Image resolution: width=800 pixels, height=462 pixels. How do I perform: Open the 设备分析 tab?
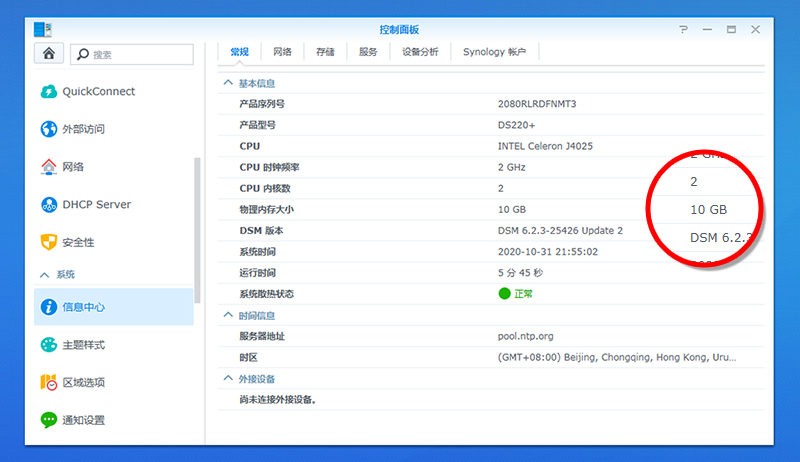420,52
